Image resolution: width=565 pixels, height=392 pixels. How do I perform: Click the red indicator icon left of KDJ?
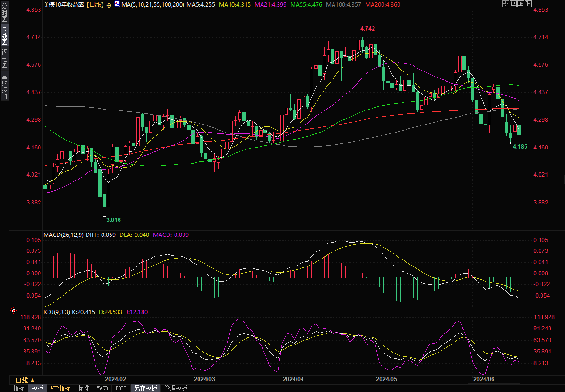(x=14, y=311)
